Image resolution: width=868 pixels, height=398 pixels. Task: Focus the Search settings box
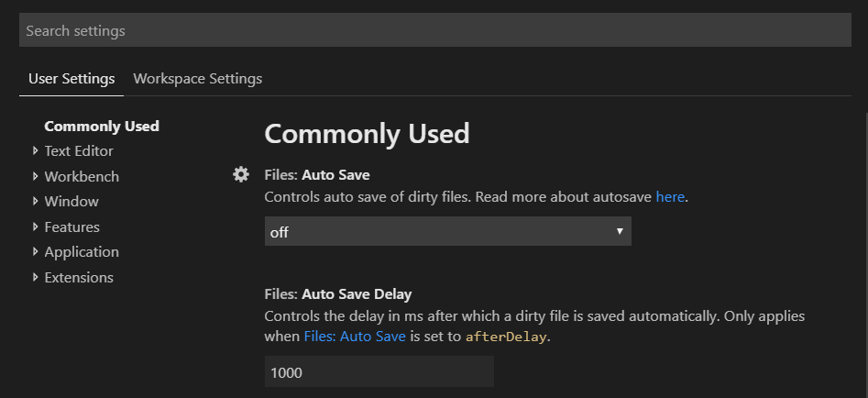coord(435,30)
